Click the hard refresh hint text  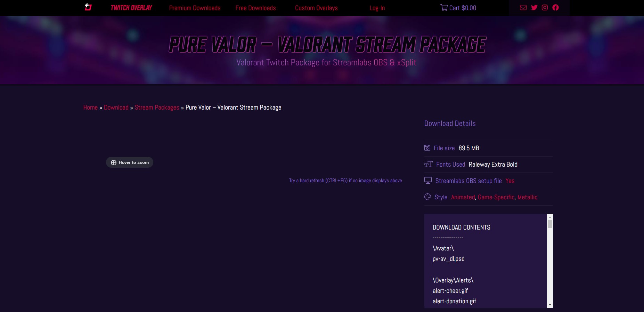click(345, 181)
